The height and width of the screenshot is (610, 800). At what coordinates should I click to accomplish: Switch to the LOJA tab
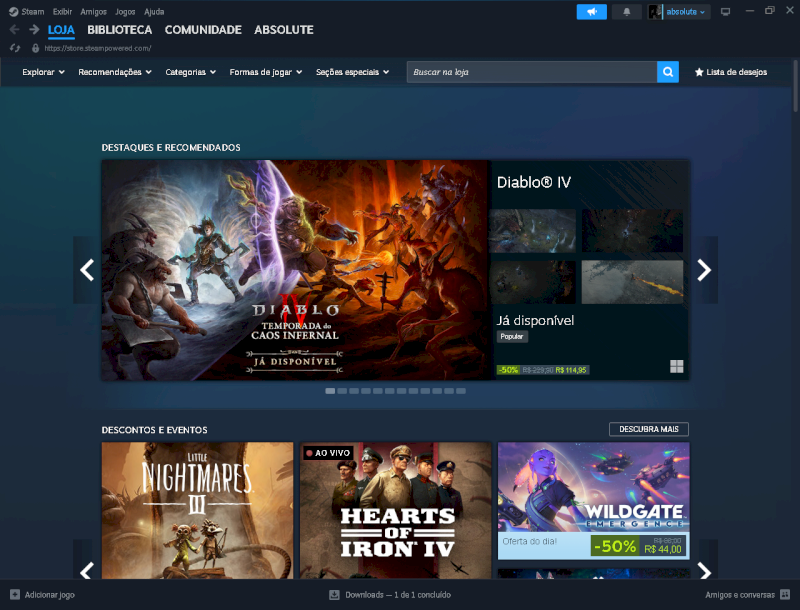(61, 30)
